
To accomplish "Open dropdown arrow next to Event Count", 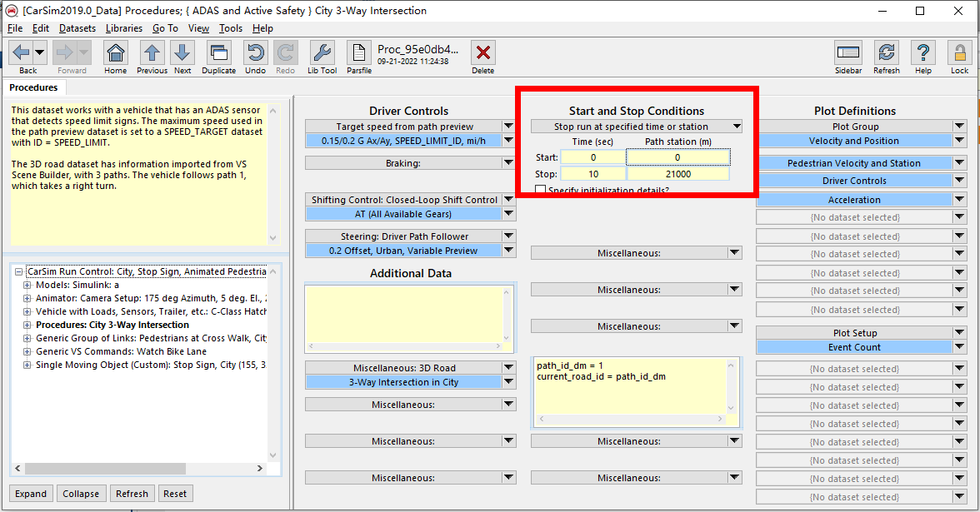I will point(960,347).
